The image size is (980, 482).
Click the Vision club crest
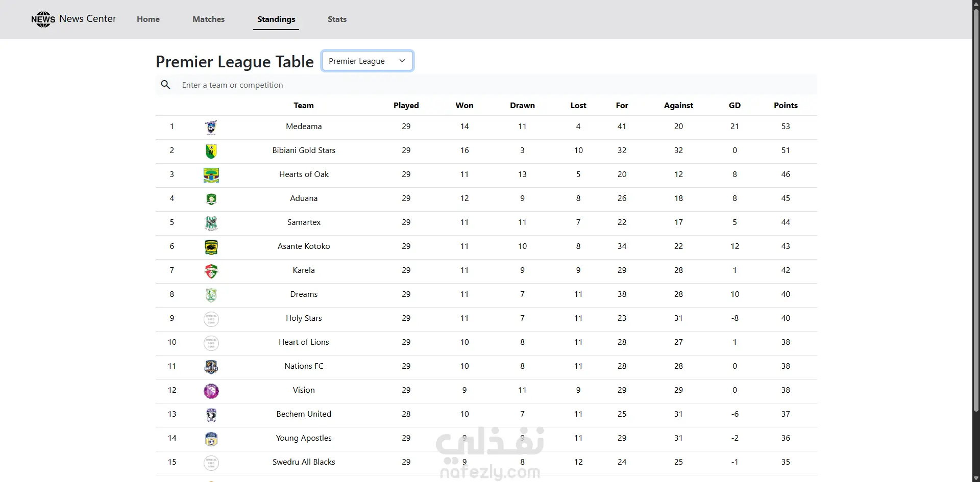211,391
